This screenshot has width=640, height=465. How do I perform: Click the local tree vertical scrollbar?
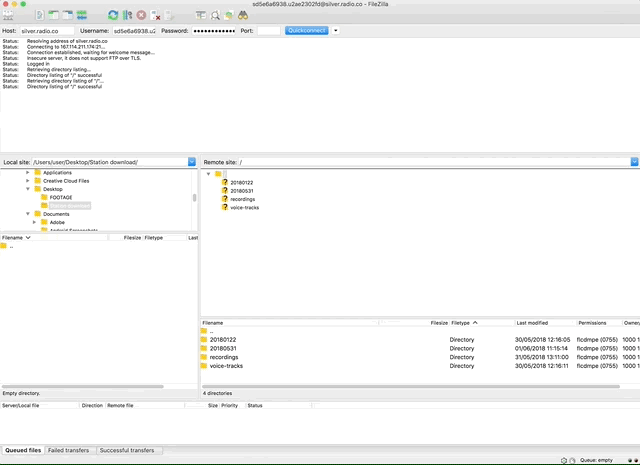point(194,198)
